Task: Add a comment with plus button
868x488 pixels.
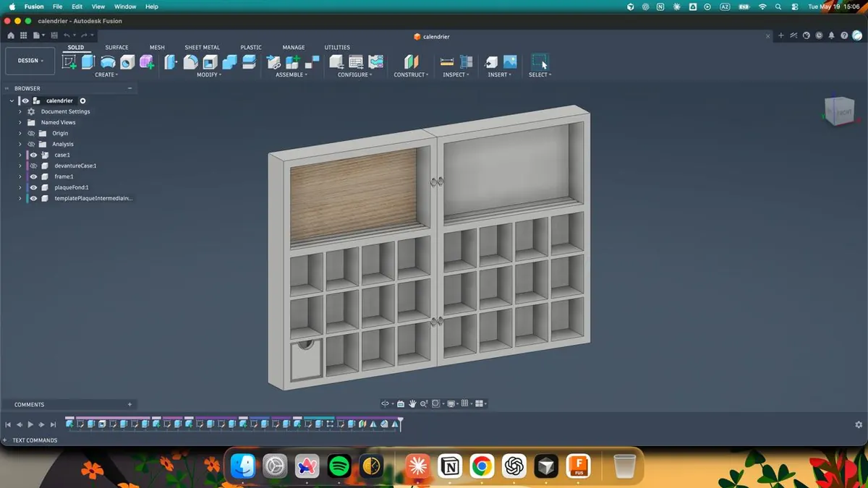Action: (130, 404)
